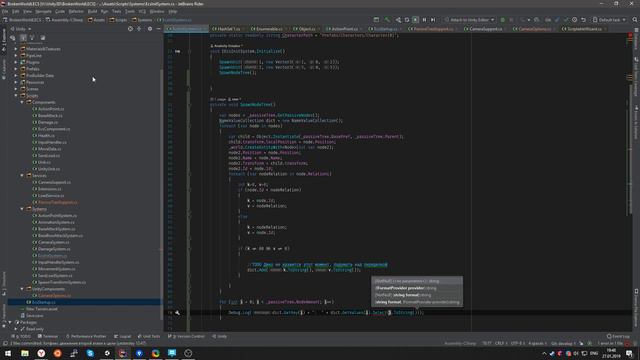Click the Search Everywhere magnifier icon
The image size is (640, 360).
point(635,20)
